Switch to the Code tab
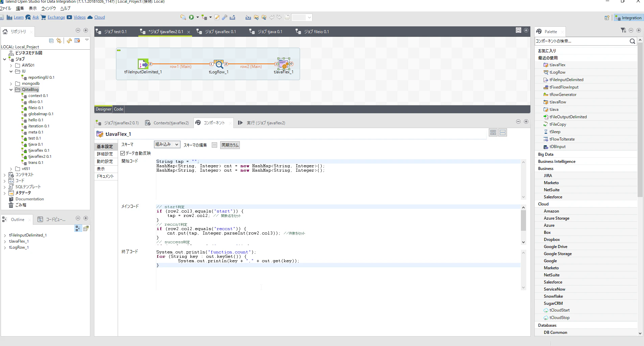Screen dimensions: 644x346 pyautogui.click(x=118, y=109)
